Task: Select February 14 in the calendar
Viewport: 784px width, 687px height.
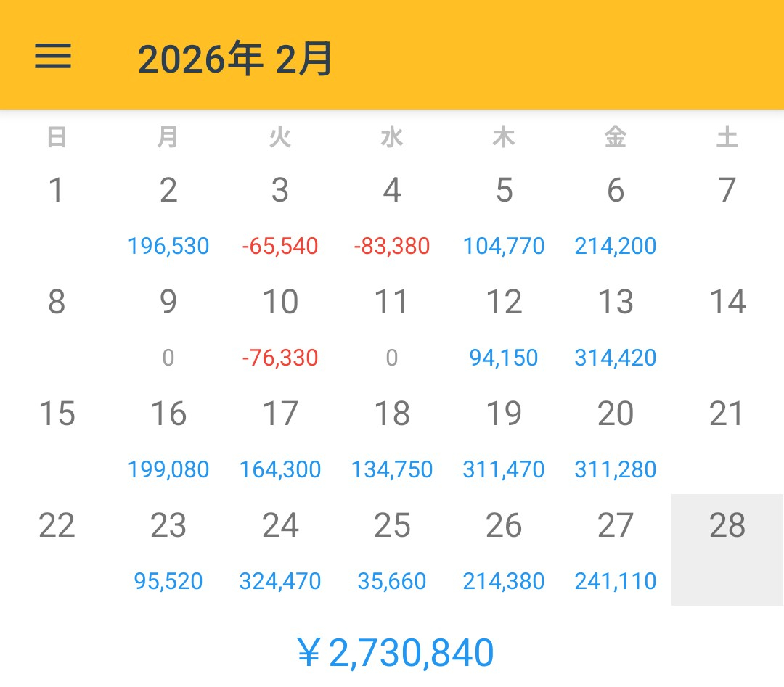Action: click(x=727, y=302)
